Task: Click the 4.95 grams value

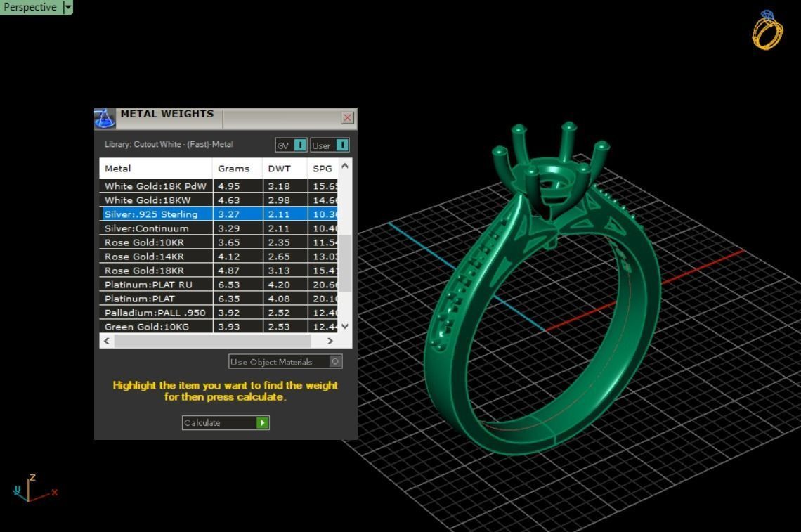Action: pyautogui.click(x=229, y=186)
